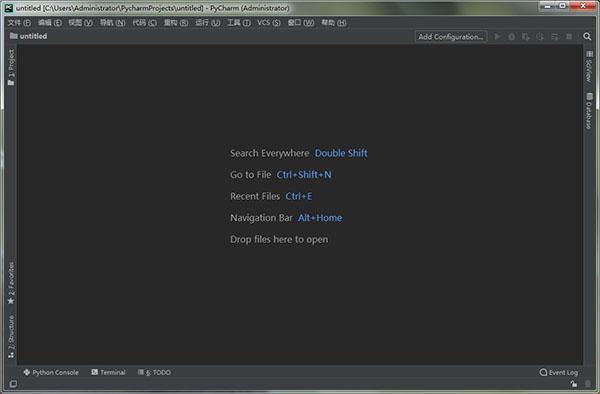Click the PyCharm logo in title bar
The image size is (600, 394).
pyautogui.click(x=8, y=8)
